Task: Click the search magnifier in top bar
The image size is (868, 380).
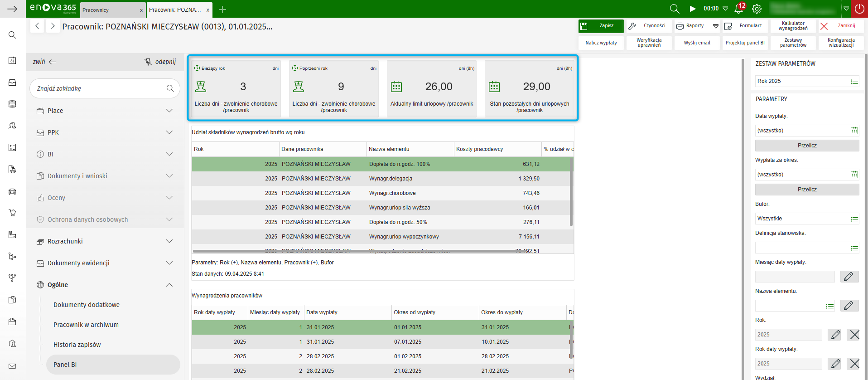Action: pos(674,9)
